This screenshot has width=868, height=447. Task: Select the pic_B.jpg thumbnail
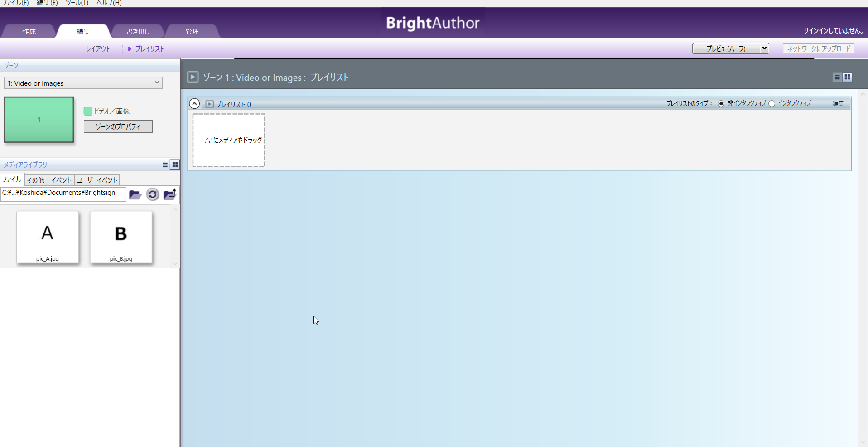121,237
